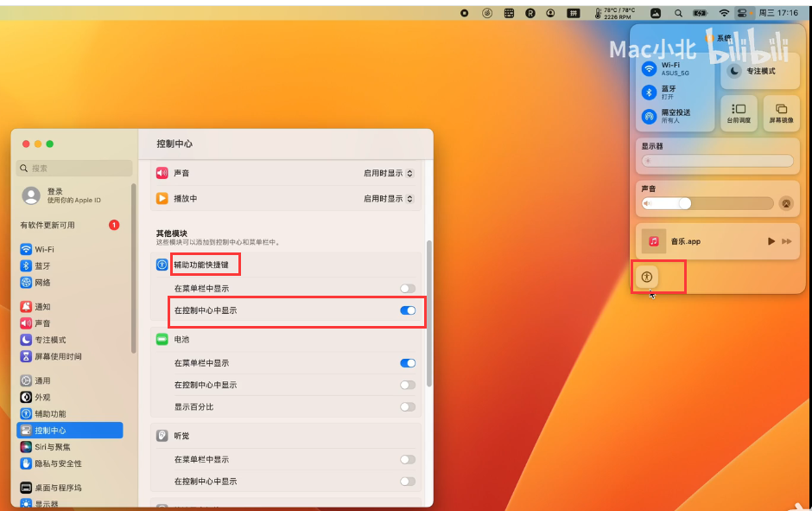Skip to next track in 音乐.app tile
The height and width of the screenshot is (511, 812).
(x=787, y=241)
